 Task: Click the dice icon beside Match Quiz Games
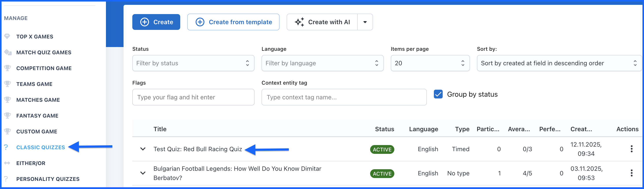(x=8, y=52)
